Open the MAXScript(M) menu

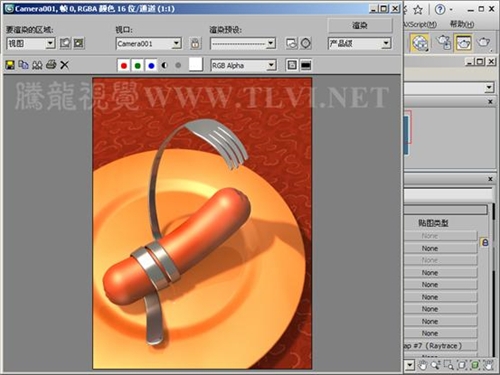(420, 24)
